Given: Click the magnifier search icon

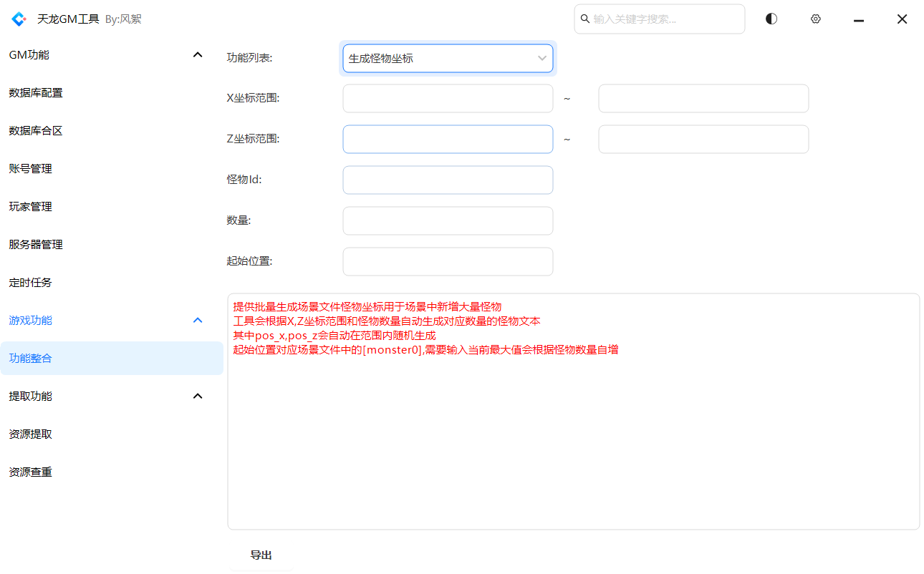Looking at the screenshot, I should coord(584,19).
